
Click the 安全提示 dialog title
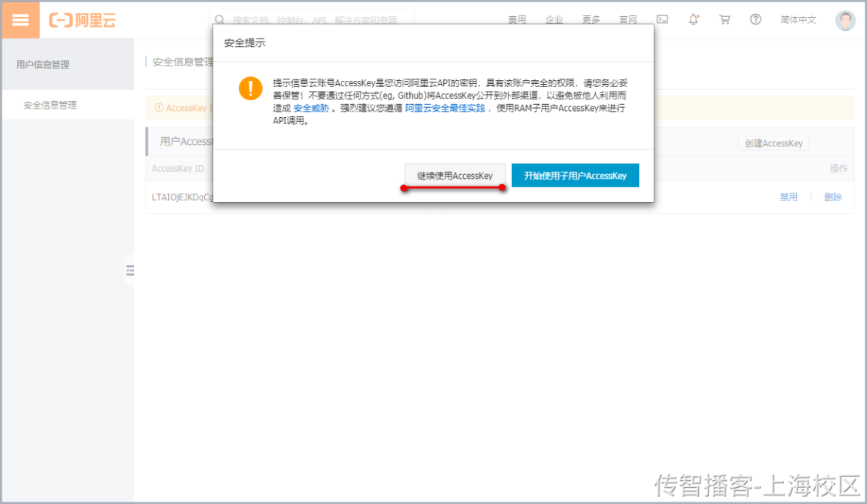(244, 42)
